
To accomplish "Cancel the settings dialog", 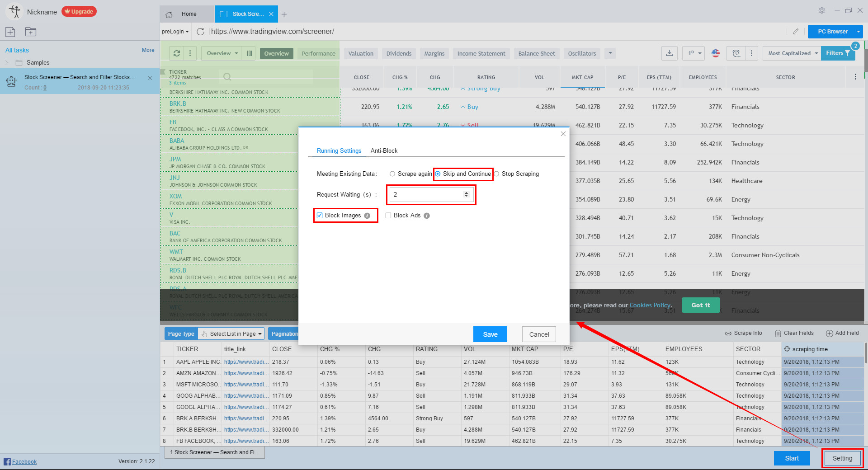I will (539, 334).
